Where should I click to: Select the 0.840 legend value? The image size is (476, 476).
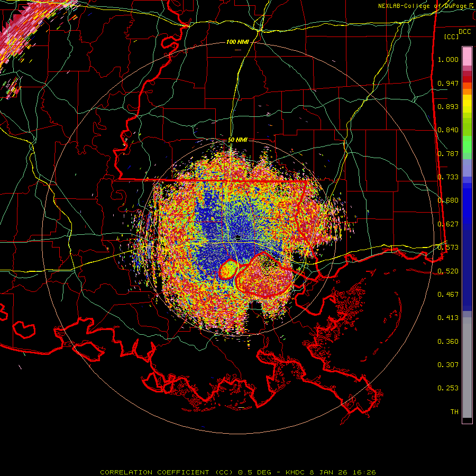coord(448,130)
